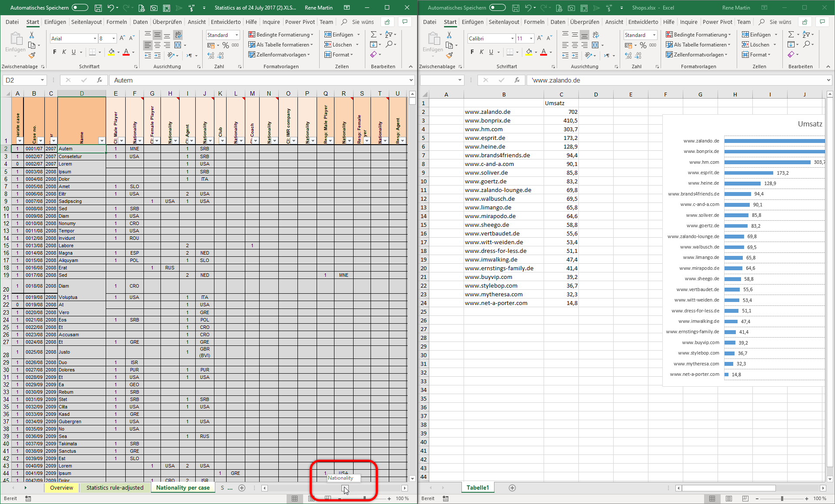Open the Formeln tab in Statistics window
835x504 pixels.
pos(117,22)
